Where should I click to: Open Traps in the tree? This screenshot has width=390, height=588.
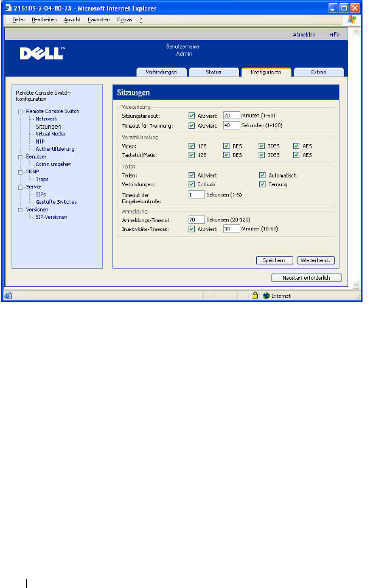(41, 179)
